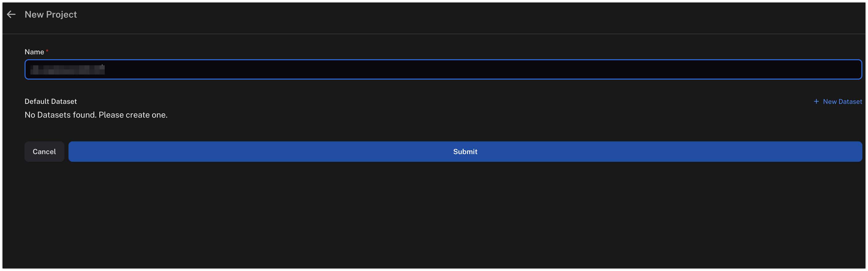Click the Default Dataset label
This screenshot has height=271, width=868.
(51, 101)
